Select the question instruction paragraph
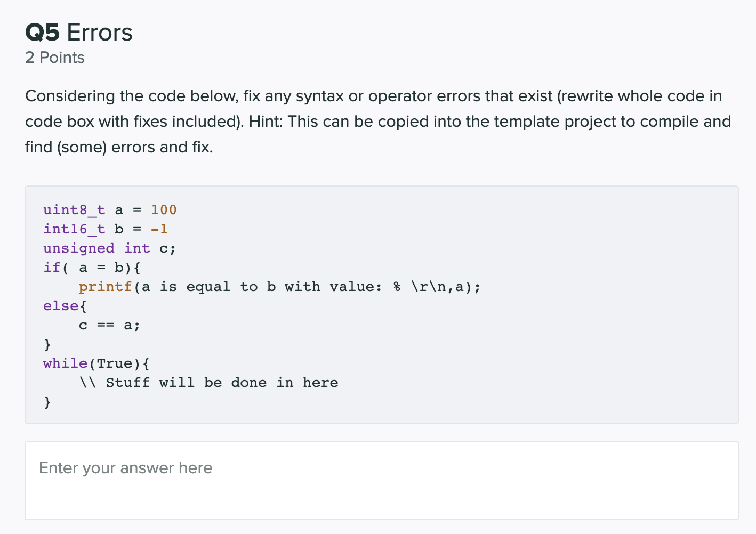This screenshot has width=756, height=534. (x=373, y=121)
